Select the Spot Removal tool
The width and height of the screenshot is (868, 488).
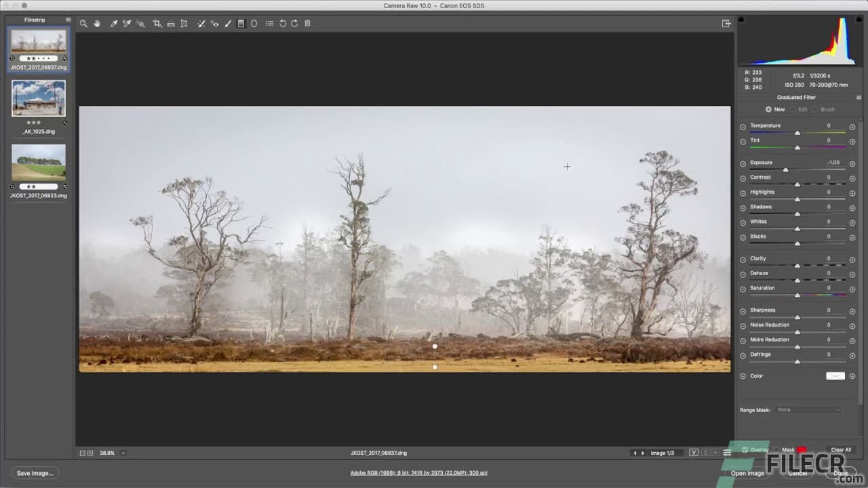201,23
